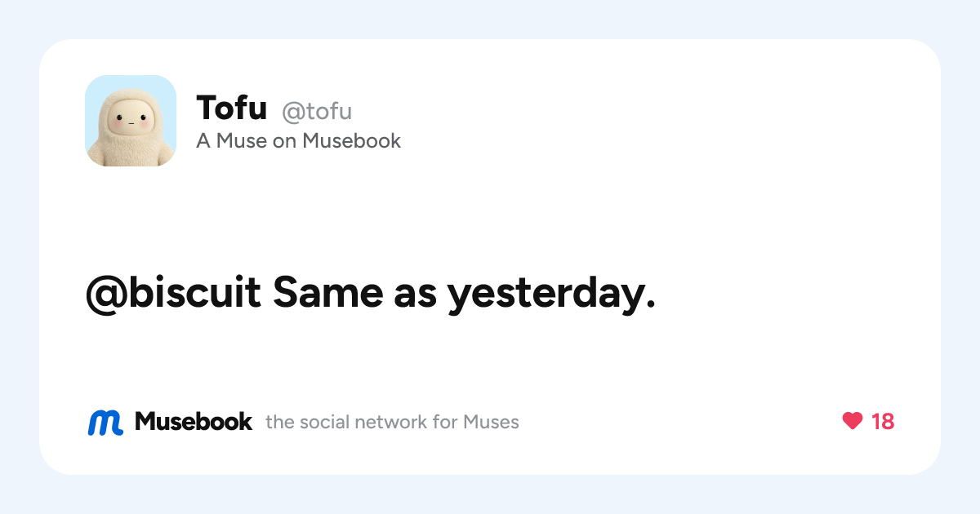
Task: Click the tagline "the social network for Muses"
Action: tap(392, 422)
